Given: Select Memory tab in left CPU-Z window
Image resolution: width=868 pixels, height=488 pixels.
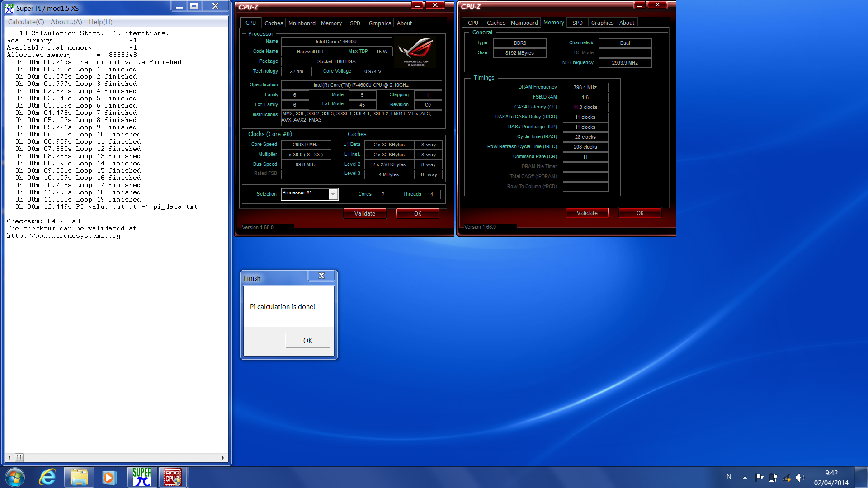Looking at the screenshot, I should pos(331,23).
